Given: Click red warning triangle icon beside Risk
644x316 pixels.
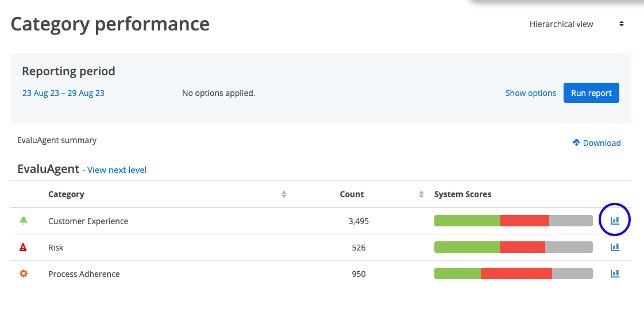Looking at the screenshot, I should (24, 247).
